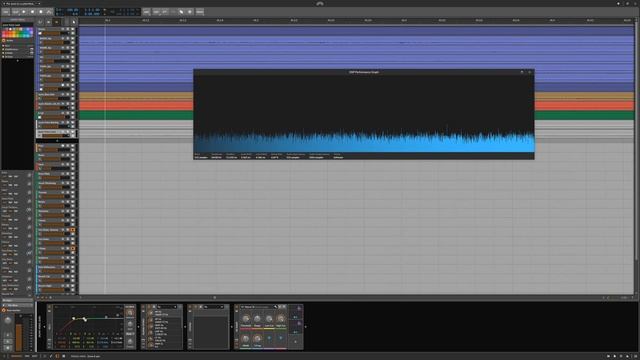Viewport: 640px width, 360px height.
Task: Click the Bitwig logo at top center
Action: 320,3
